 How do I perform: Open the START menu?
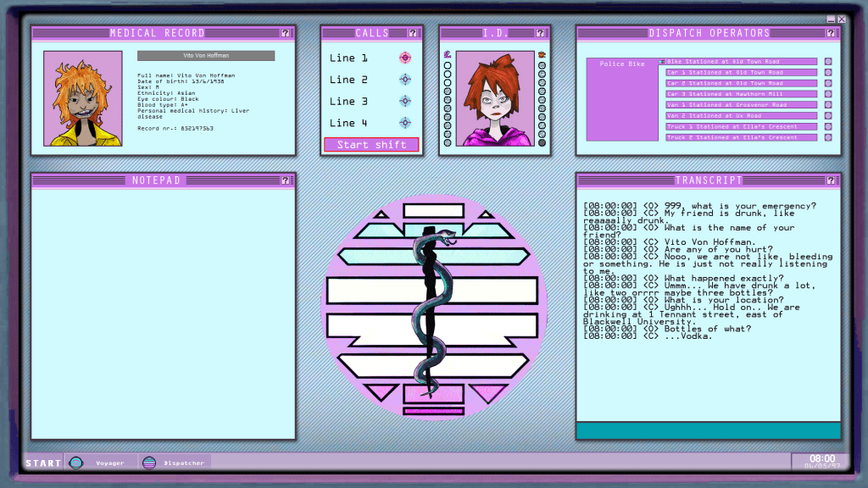click(x=43, y=463)
